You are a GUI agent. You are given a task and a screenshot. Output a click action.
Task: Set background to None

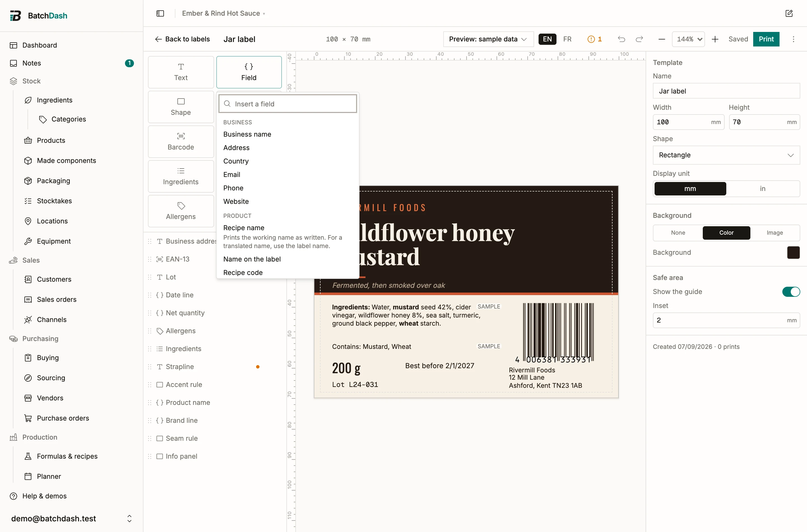678,233
